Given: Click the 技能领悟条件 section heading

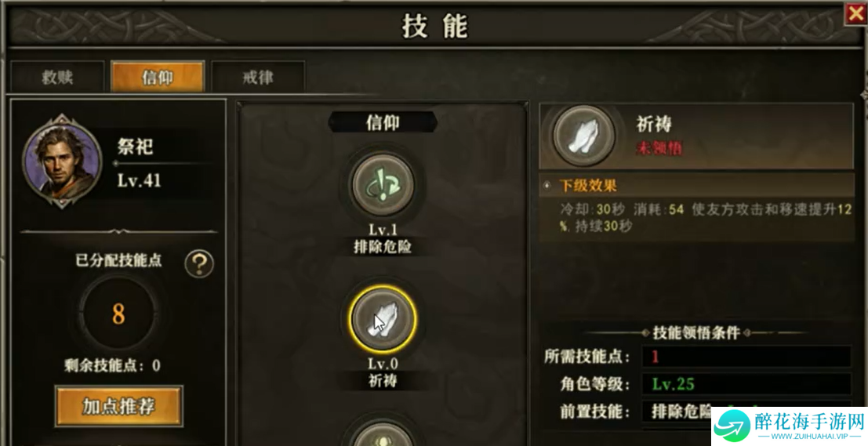Looking at the screenshot, I should pyautogui.click(x=696, y=332).
